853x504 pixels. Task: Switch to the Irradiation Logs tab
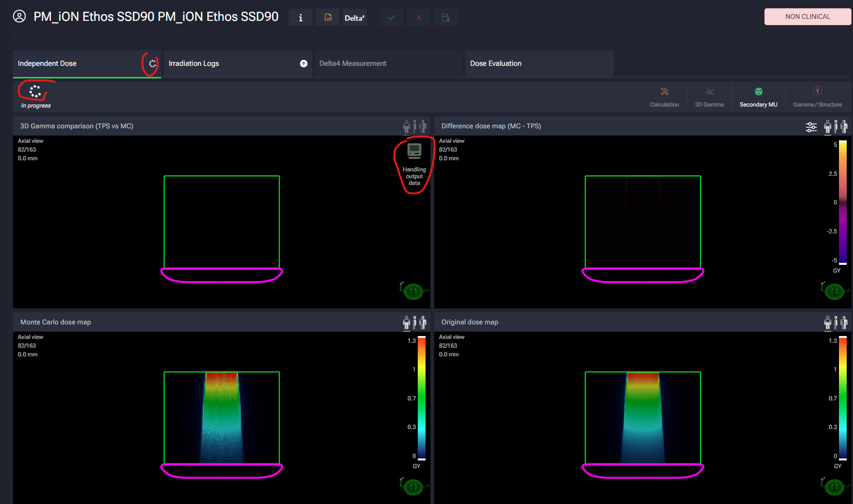tap(194, 63)
